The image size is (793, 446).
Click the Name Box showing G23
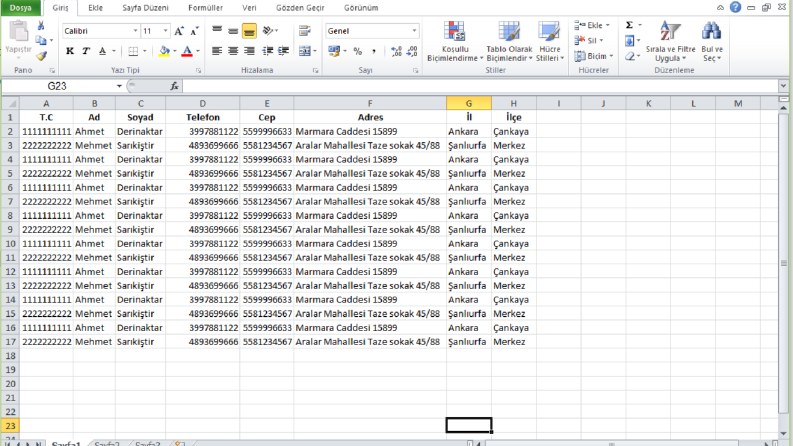click(x=57, y=86)
